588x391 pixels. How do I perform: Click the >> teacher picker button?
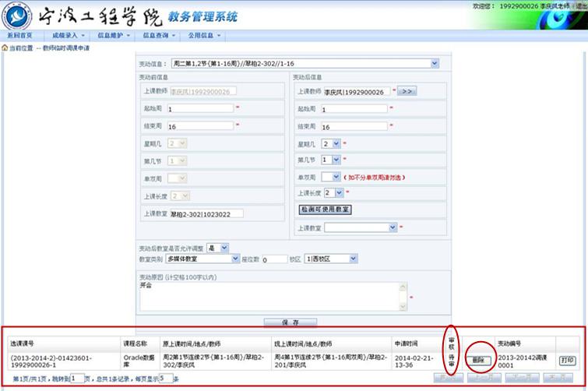[408, 91]
